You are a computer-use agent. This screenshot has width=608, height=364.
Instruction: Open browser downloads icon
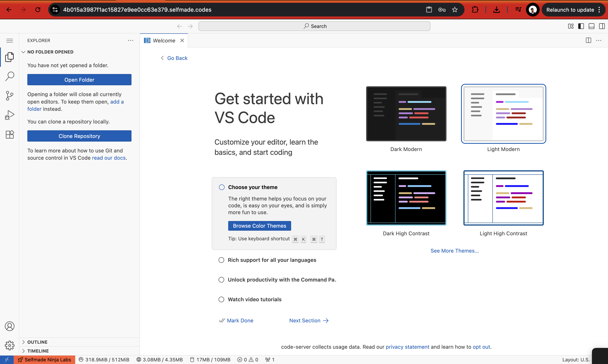[496, 10]
